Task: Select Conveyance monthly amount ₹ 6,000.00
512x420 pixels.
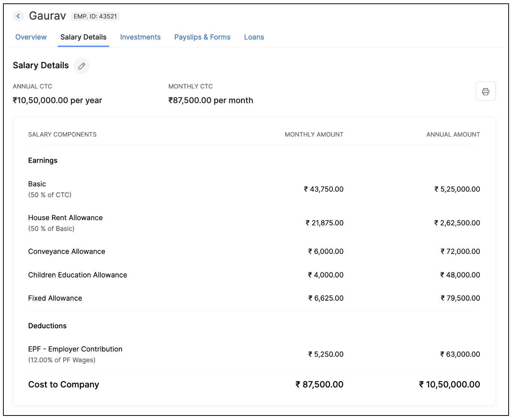Action: (326, 252)
